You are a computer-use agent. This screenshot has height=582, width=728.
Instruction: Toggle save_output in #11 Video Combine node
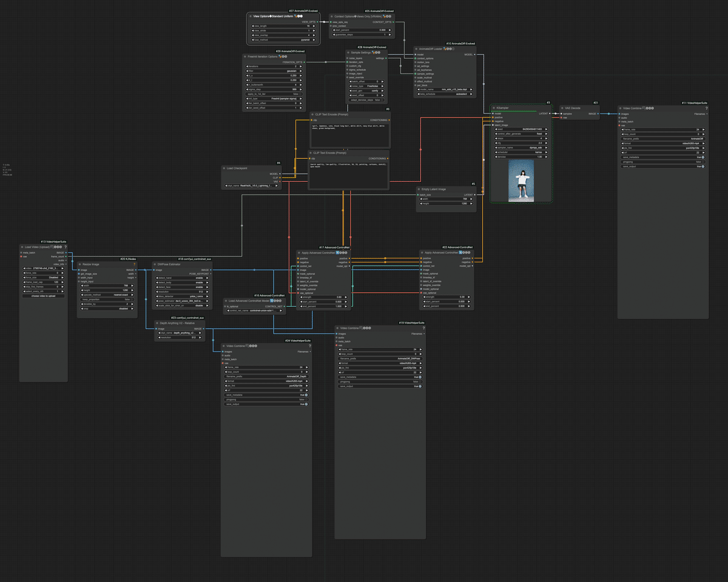[662, 166]
